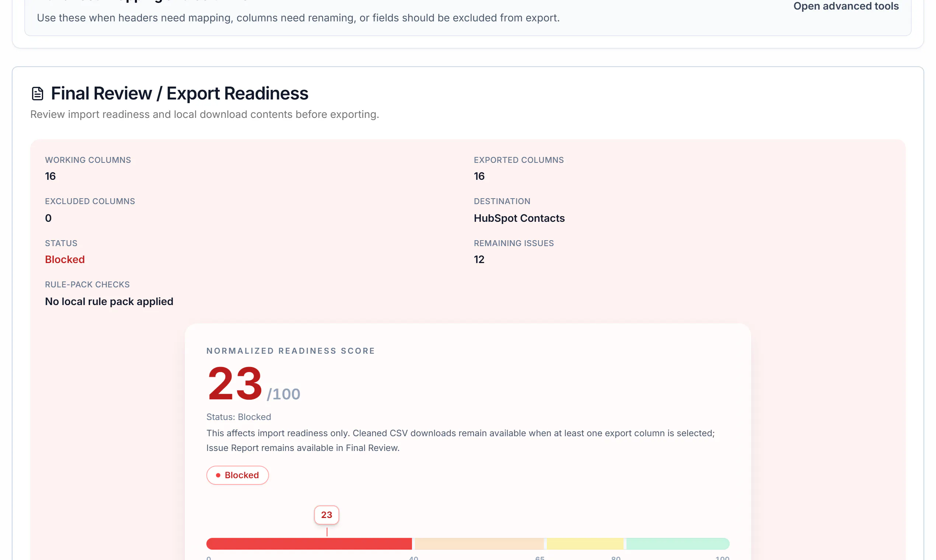
Task: Click the large 23 readiness score
Action: [x=235, y=384]
